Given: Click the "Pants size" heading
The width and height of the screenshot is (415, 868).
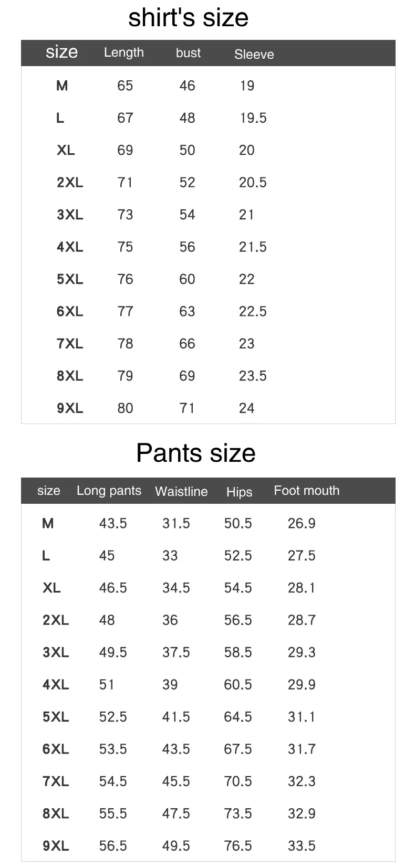Looking at the screenshot, I should (195, 452).
